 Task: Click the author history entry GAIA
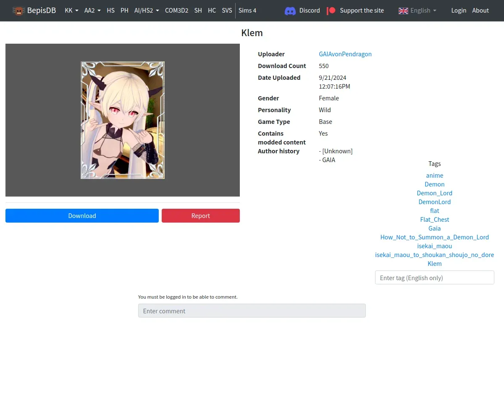(x=327, y=160)
